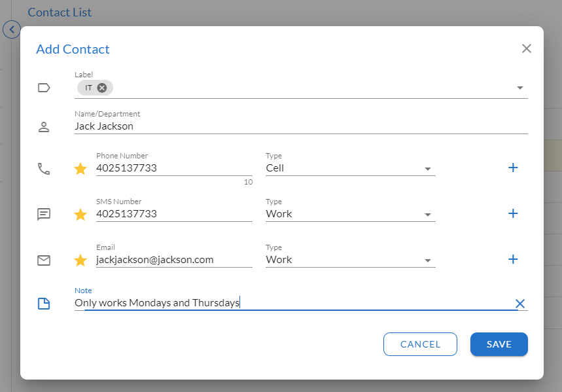This screenshot has height=392, width=562.
Task: Click the Save button
Action: pos(499,344)
